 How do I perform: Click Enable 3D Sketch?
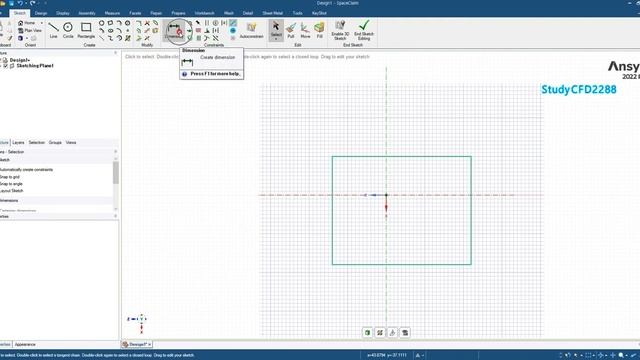(340, 30)
